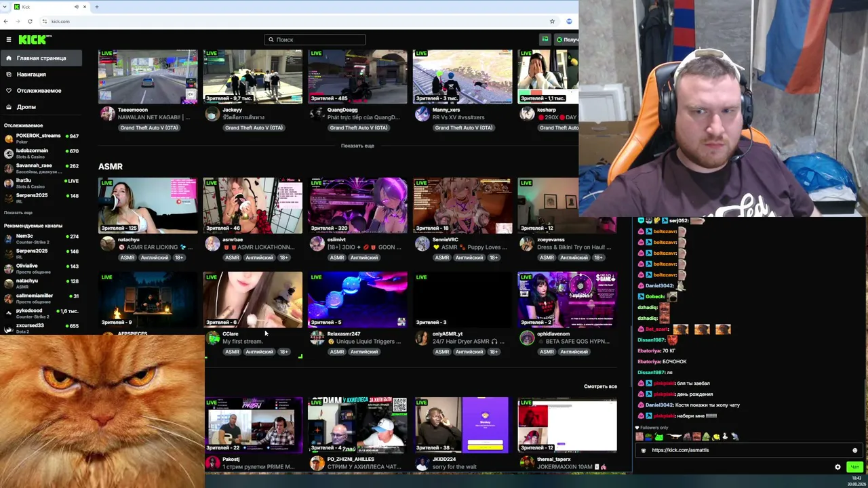Click SennieVRC's channel avatar
The width and height of the screenshot is (868, 488).
point(422,243)
